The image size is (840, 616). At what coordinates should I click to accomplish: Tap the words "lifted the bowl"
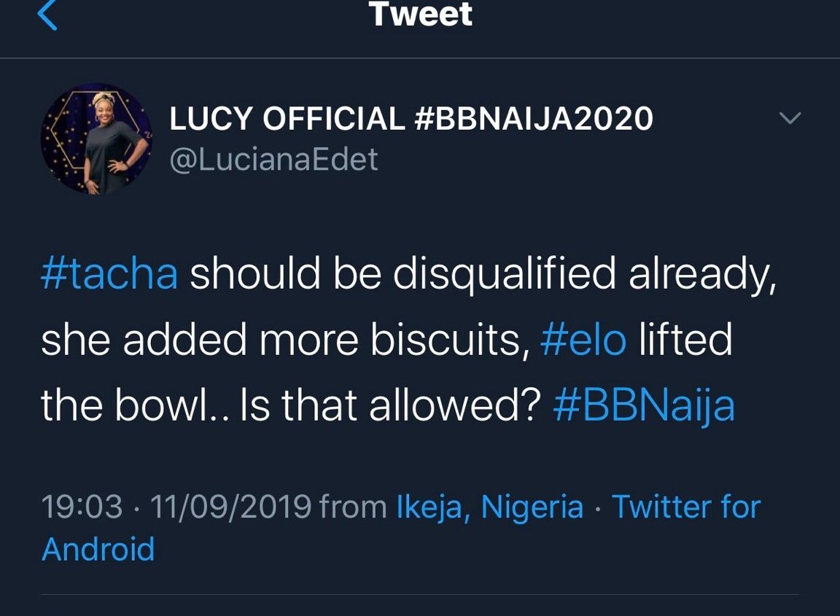tap(685, 340)
